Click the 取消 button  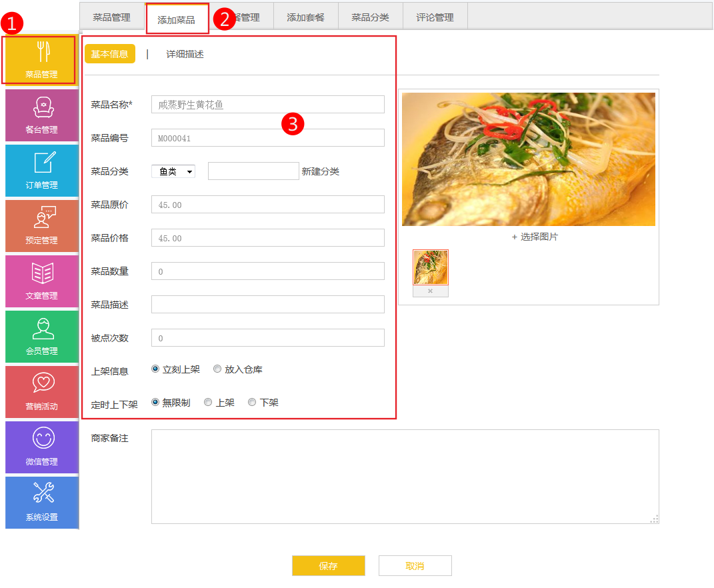[415, 565]
